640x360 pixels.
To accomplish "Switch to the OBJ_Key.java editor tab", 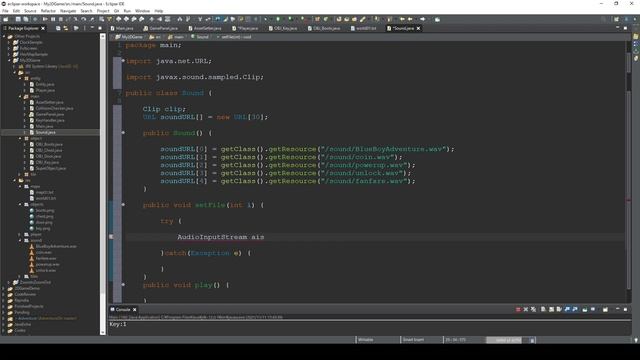I will coord(283,28).
